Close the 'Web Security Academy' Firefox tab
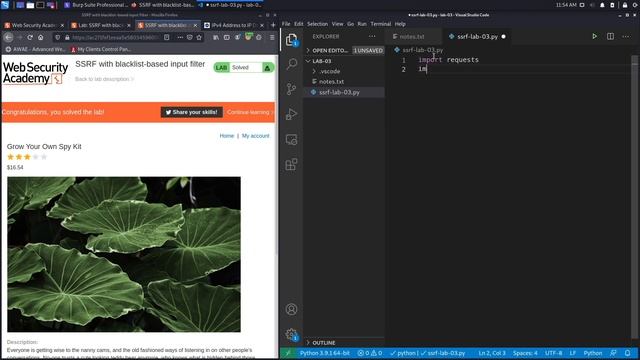The image size is (640, 360). pyautogui.click(x=62, y=25)
